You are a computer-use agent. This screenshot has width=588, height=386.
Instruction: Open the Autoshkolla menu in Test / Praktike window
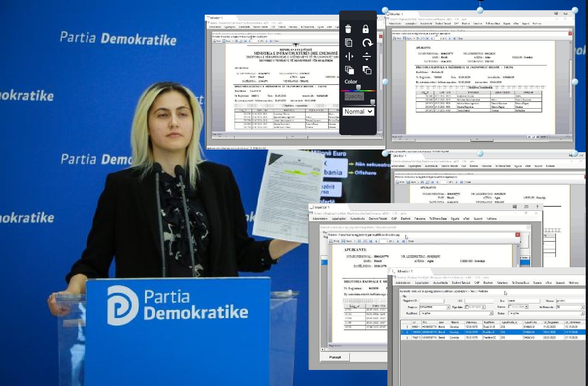440,282
